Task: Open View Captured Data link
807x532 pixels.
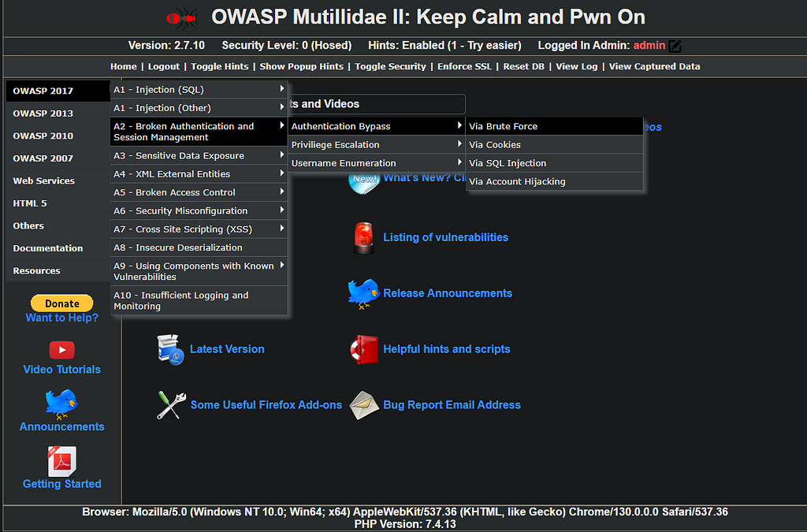Action: 654,66
